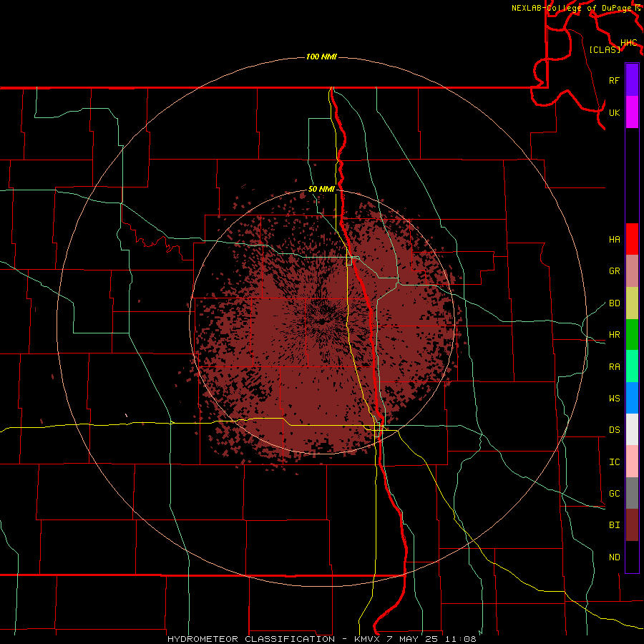This screenshot has width=644, height=644.
Task: Click the DS legend label
Action: click(615, 430)
